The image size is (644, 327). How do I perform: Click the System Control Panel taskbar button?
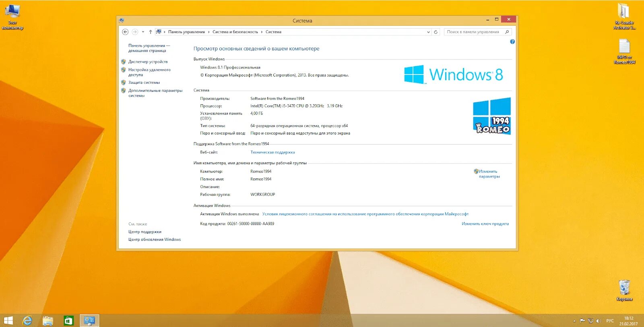coord(89,321)
